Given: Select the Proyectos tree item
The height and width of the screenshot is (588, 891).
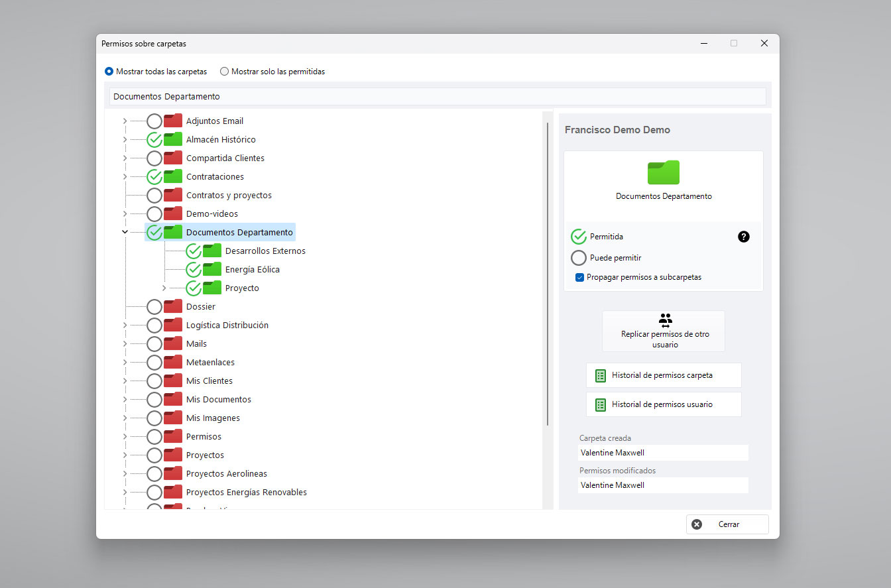Looking at the screenshot, I should (205, 455).
